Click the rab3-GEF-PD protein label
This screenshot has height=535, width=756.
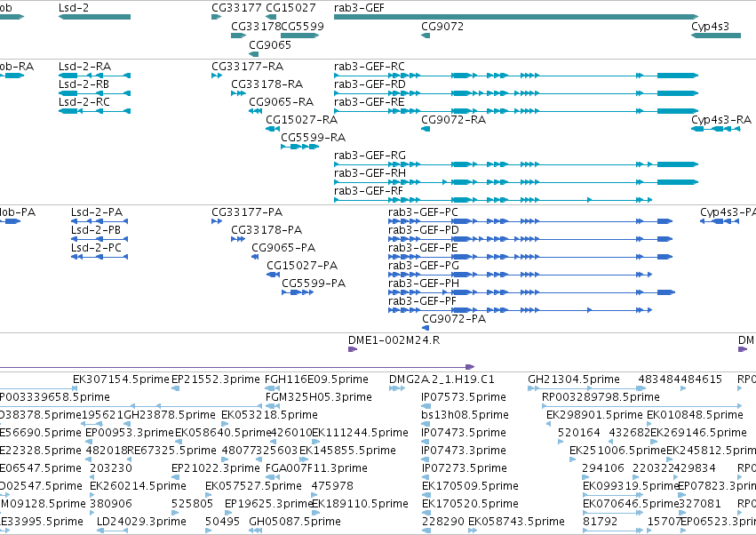(x=424, y=229)
